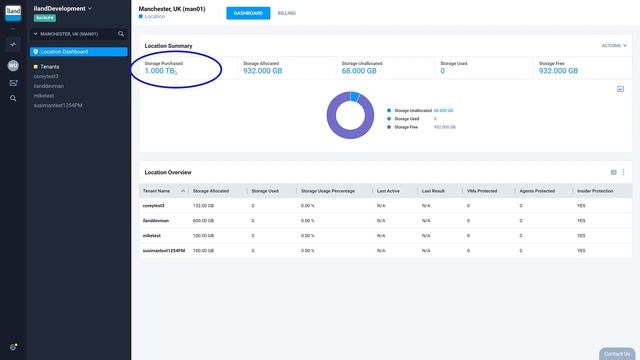Click the Storage Purchased value 1.000 TB
The image size is (640, 360).
[x=160, y=71]
